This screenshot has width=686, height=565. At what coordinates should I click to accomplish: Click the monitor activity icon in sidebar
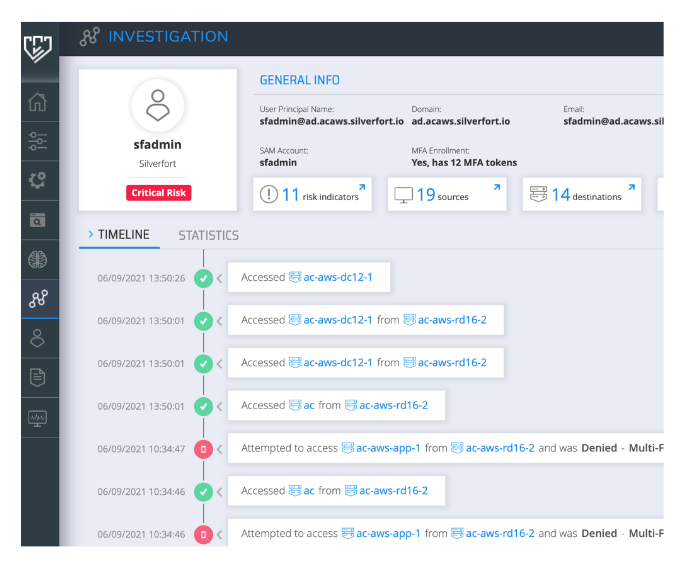pyautogui.click(x=39, y=417)
